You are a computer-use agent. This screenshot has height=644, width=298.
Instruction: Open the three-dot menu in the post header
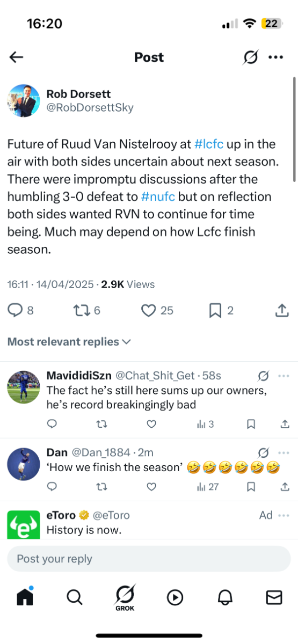(275, 57)
